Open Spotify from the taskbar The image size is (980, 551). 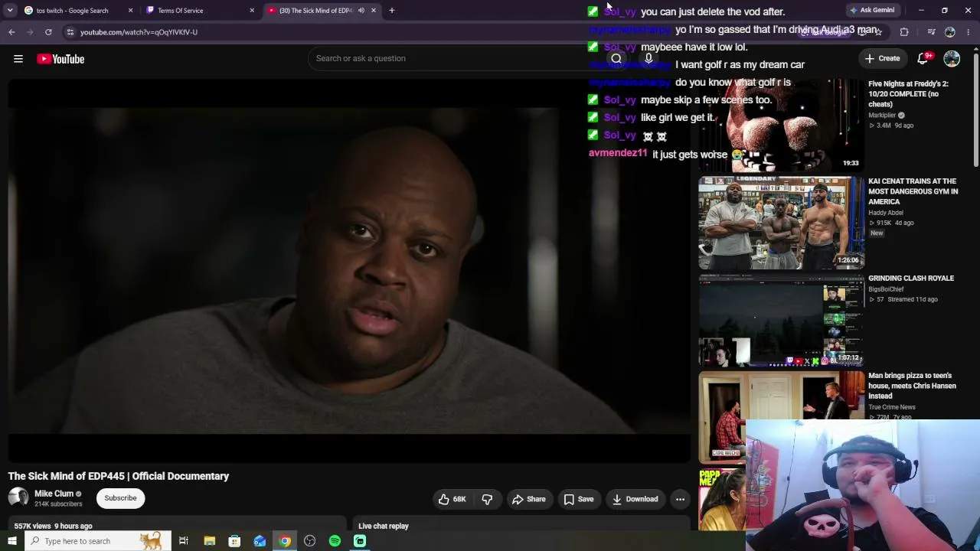335,541
